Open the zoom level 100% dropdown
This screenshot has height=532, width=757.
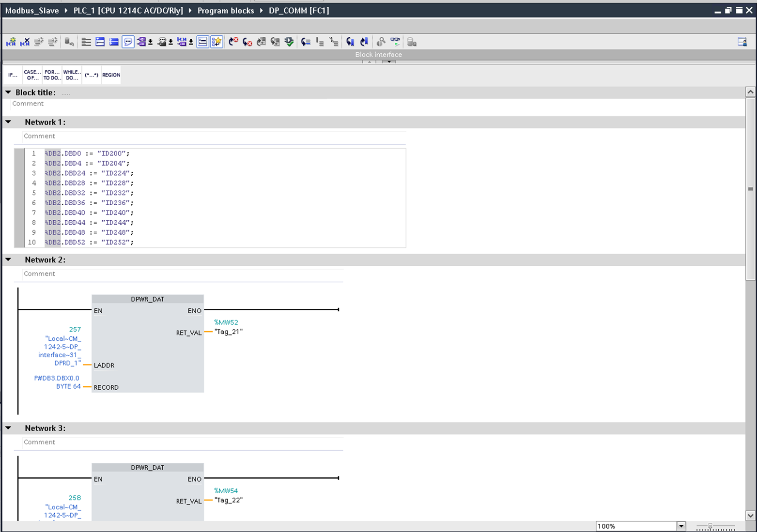[681, 526]
